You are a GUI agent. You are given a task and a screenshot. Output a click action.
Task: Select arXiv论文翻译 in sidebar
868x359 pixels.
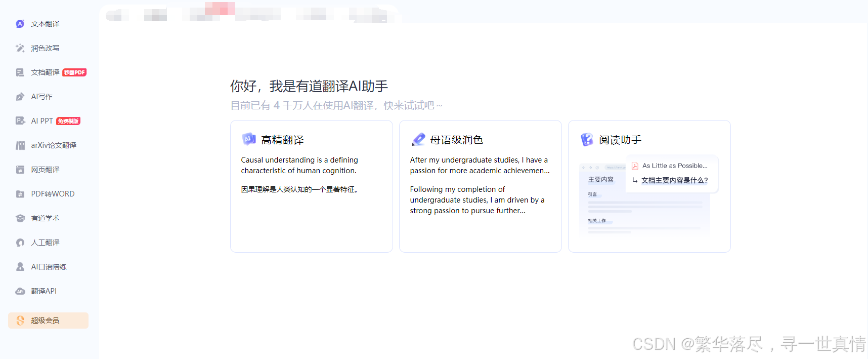(54, 145)
